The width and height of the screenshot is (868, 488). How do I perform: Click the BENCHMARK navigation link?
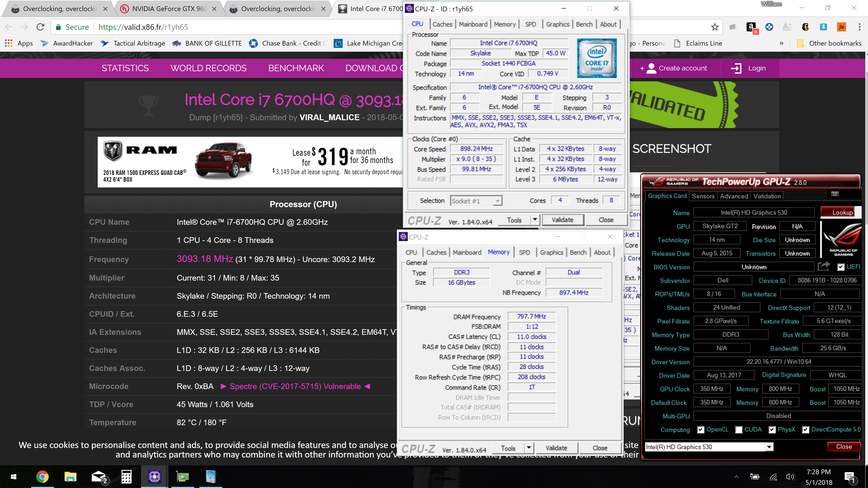[296, 68]
